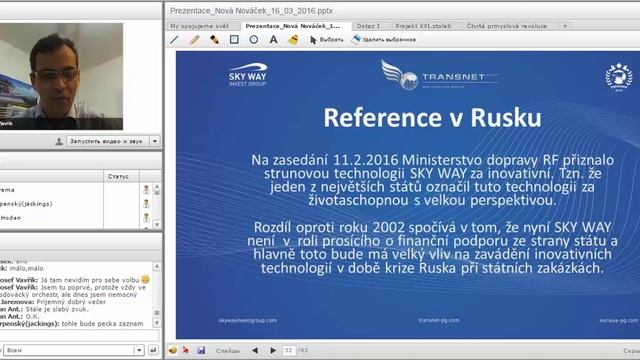Open the My spojujeme svět tab

(200, 26)
